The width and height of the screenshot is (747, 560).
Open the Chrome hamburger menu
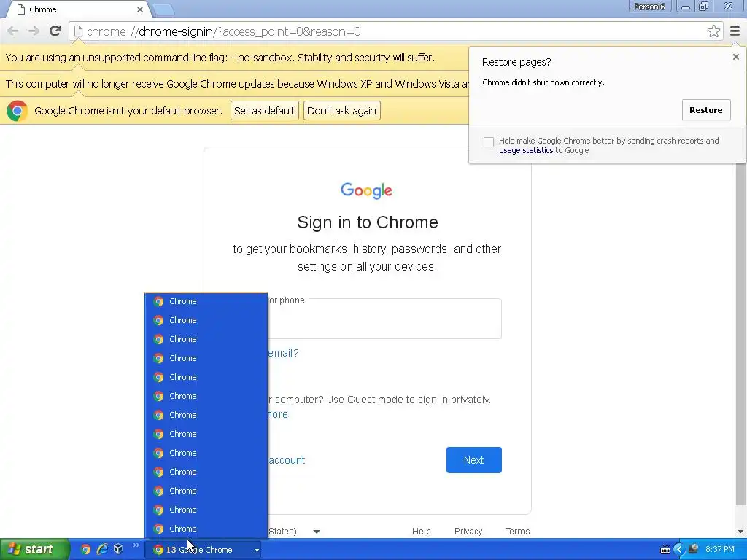point(735,31)
